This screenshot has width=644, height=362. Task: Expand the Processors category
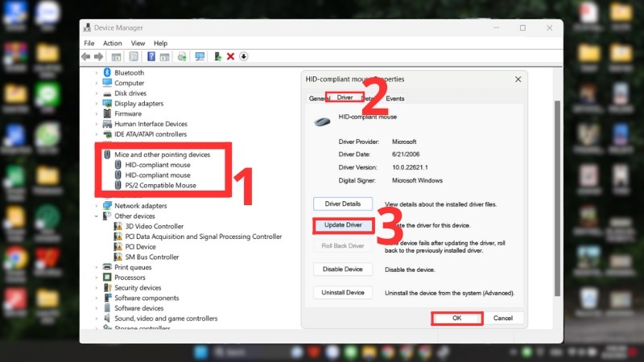click(97, 278)
